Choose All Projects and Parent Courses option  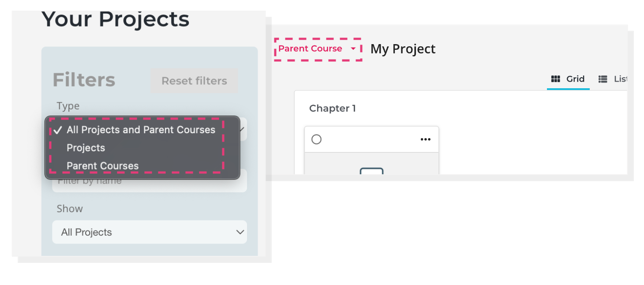tap(141, 130)
